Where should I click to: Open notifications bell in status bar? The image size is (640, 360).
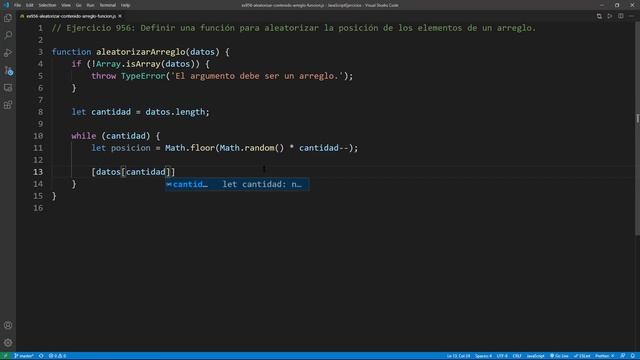click(633, 356)
